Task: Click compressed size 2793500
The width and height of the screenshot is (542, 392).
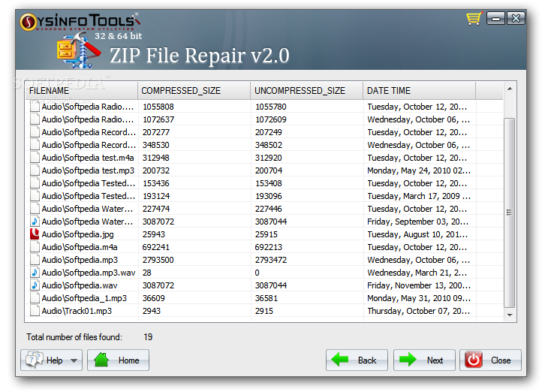Action: [x=158, y=260]
